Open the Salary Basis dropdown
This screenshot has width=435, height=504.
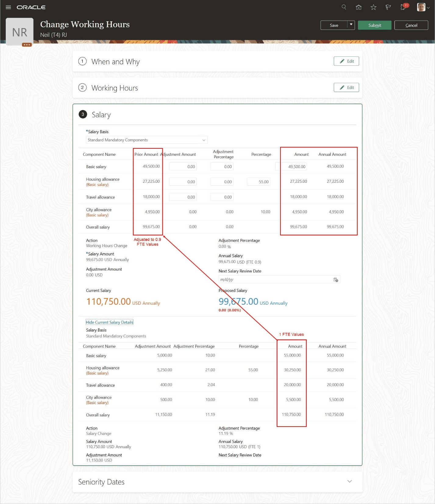[147, 140]
